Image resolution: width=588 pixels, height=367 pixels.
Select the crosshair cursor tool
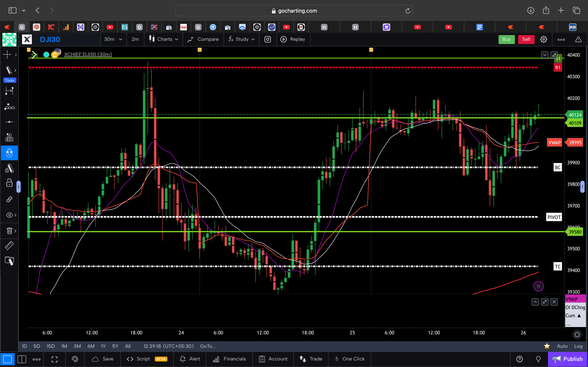tap(7, 55)
